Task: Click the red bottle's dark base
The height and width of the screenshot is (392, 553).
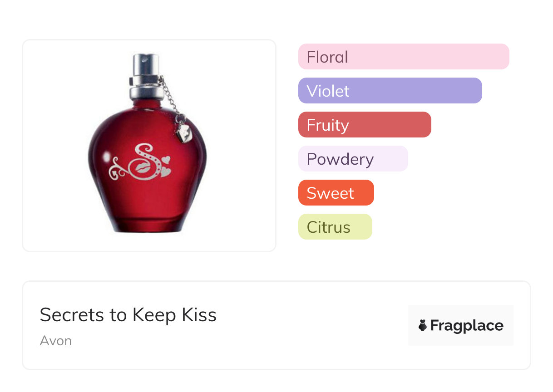Action: 147,225
